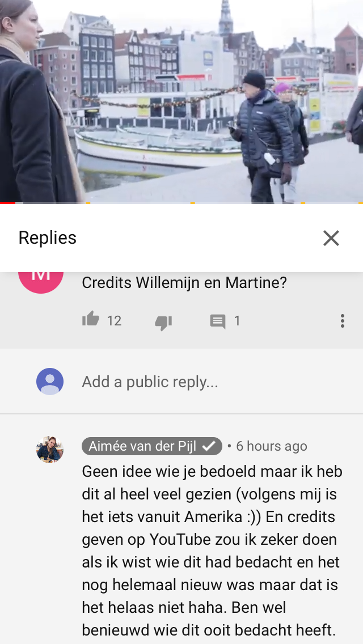The image size is (363, 644).
Task: Open Aimée van der Pijl's profile picture
Action: (x=50, y=450)
